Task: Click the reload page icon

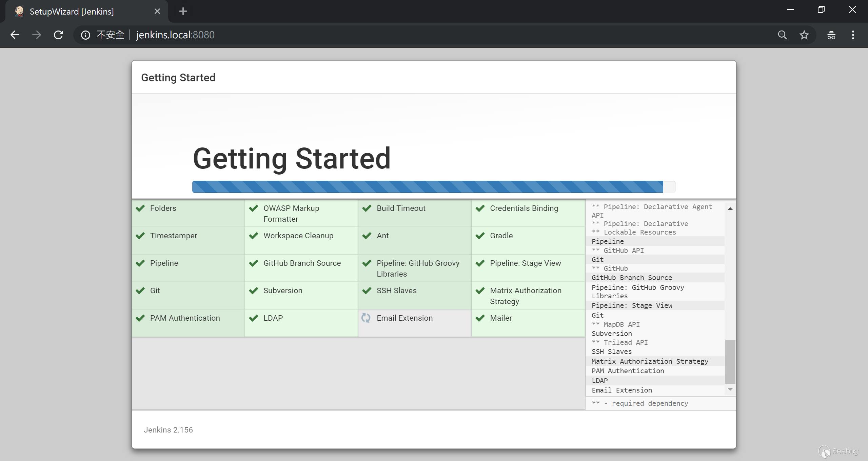Action: tap(58, 35)
